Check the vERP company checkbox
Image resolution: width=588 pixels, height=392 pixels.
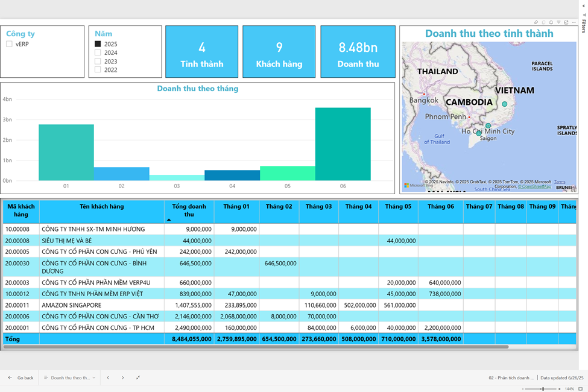[x=10, y=44]
